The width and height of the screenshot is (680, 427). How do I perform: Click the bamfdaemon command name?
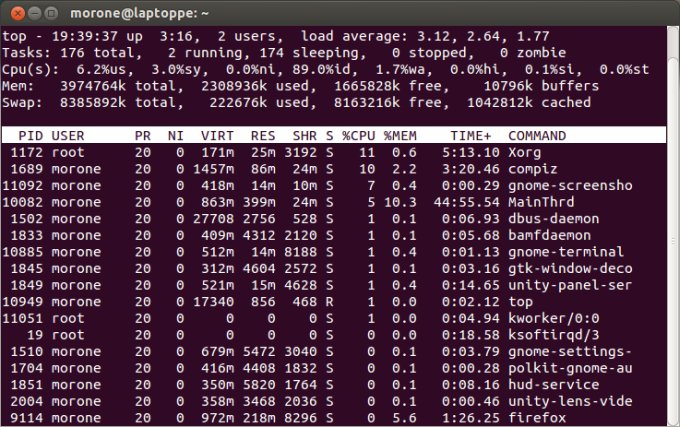(x=549, y=235)
